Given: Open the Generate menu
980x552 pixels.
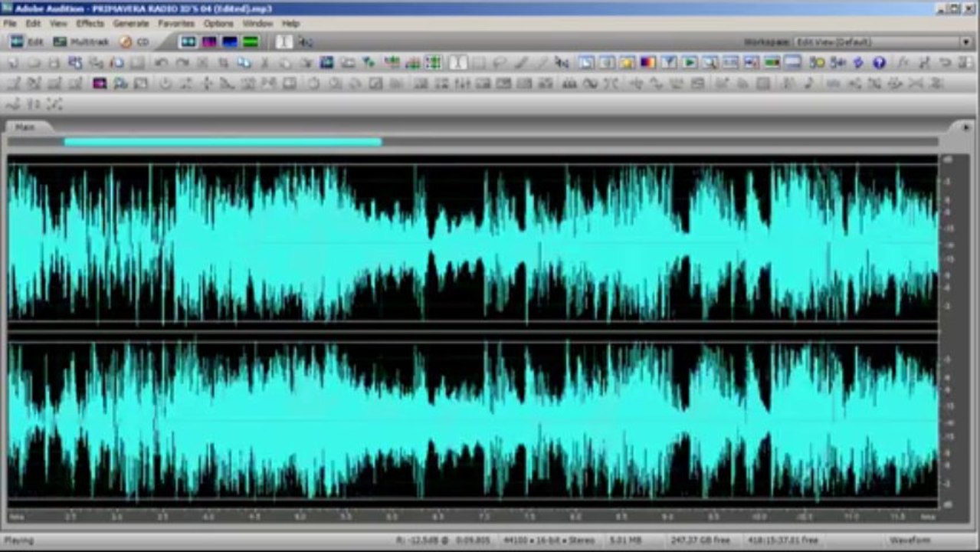Looking at the screenshot, I should (131, 24).
